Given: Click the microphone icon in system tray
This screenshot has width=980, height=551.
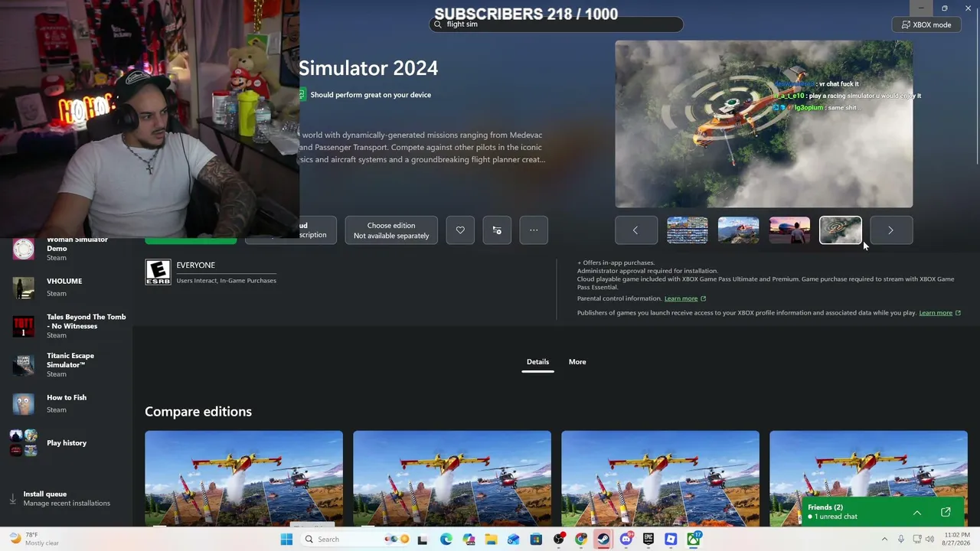Looking at the screenshot, I should click(x=901, y=540).
